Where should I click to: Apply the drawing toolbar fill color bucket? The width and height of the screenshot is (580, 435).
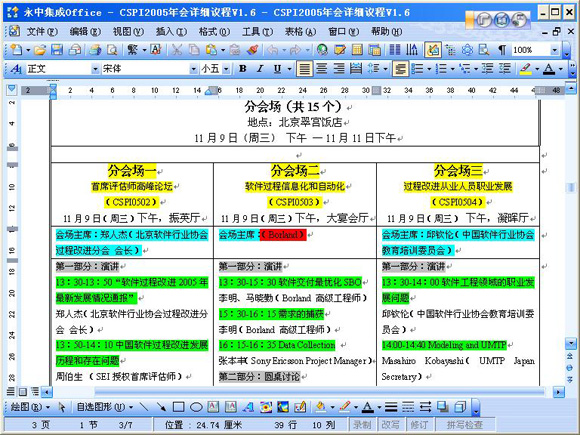point(320,407)
